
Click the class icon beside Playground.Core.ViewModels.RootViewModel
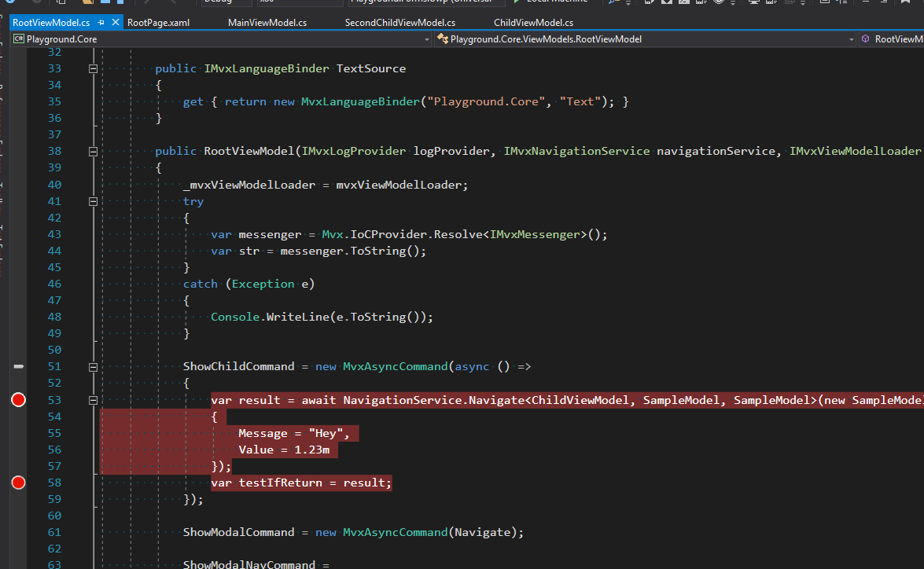443,39
